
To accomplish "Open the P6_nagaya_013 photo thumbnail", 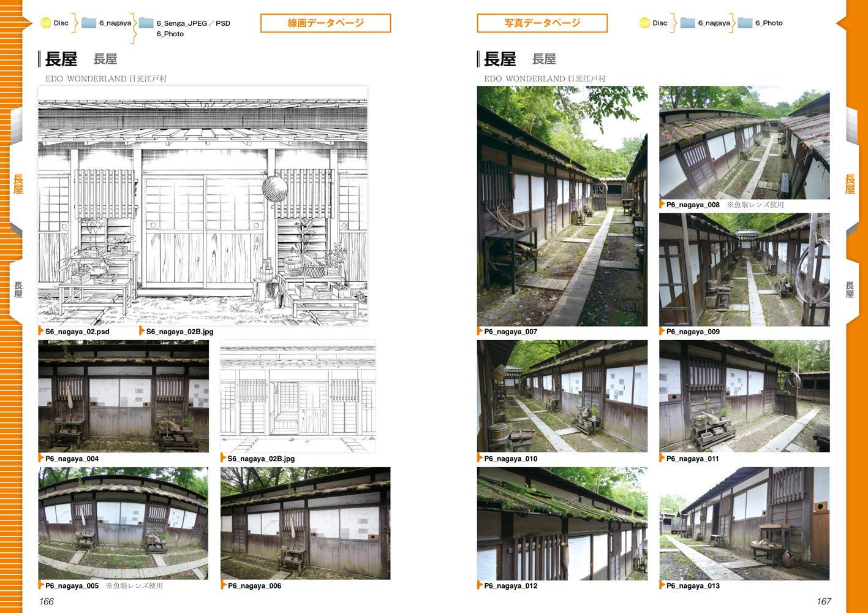I will pyautogui.click(x=744, y=524).
